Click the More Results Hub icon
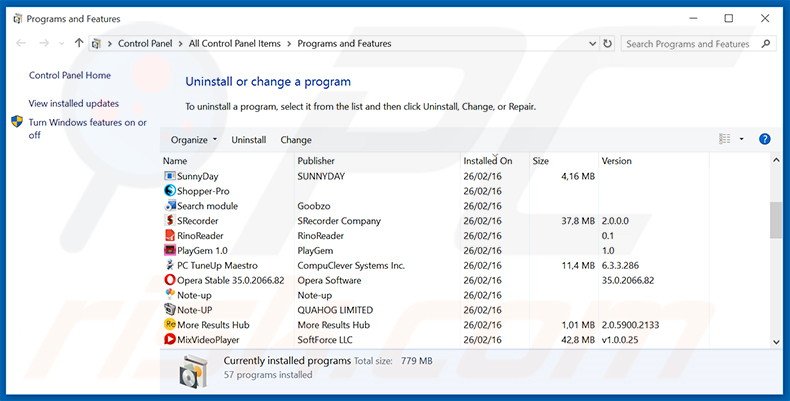Screen dimensions: 790x401 click(170, 324)
